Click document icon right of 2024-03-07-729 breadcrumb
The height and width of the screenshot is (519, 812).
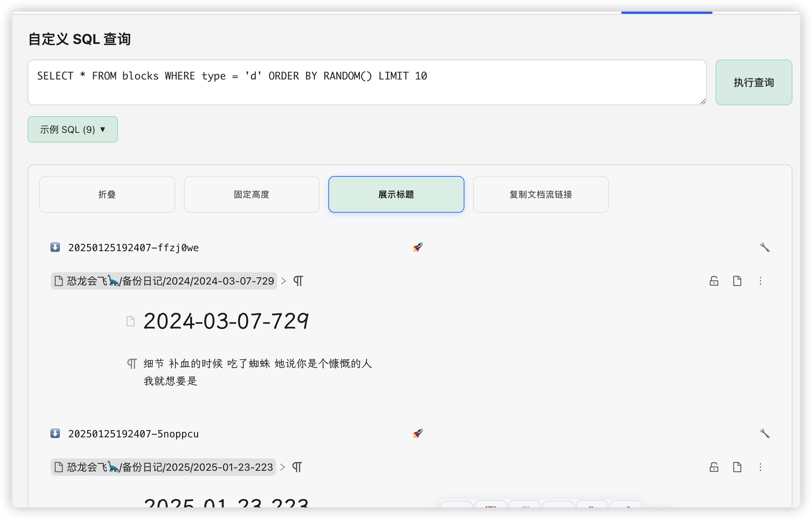click(x=737, y=281)
